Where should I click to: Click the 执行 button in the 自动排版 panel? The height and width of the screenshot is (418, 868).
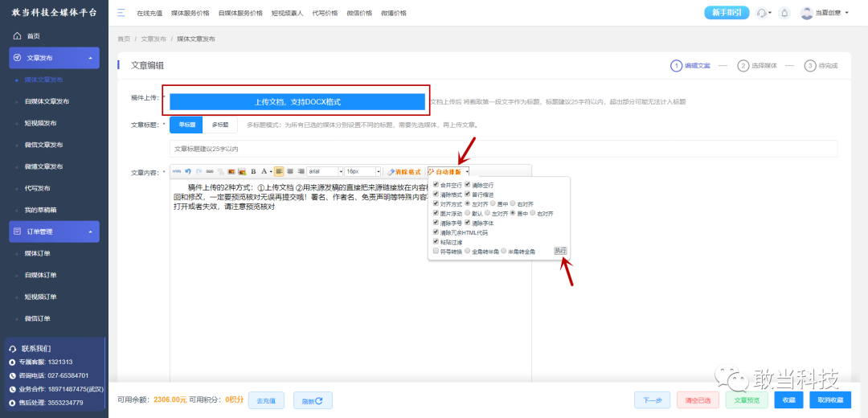[x=560, y=252]
